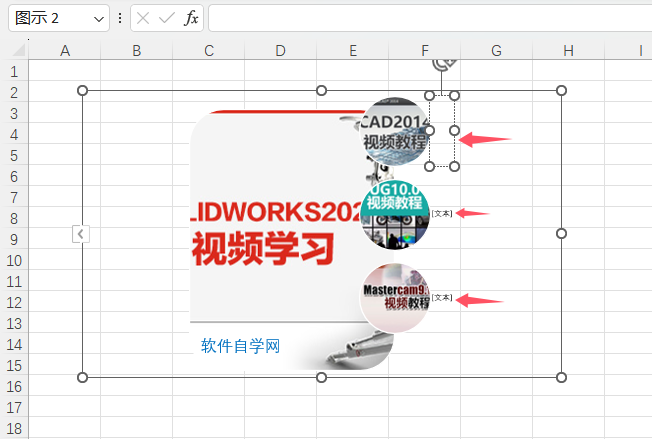Click the three-dot handle beside Name Box

point(120,18)
